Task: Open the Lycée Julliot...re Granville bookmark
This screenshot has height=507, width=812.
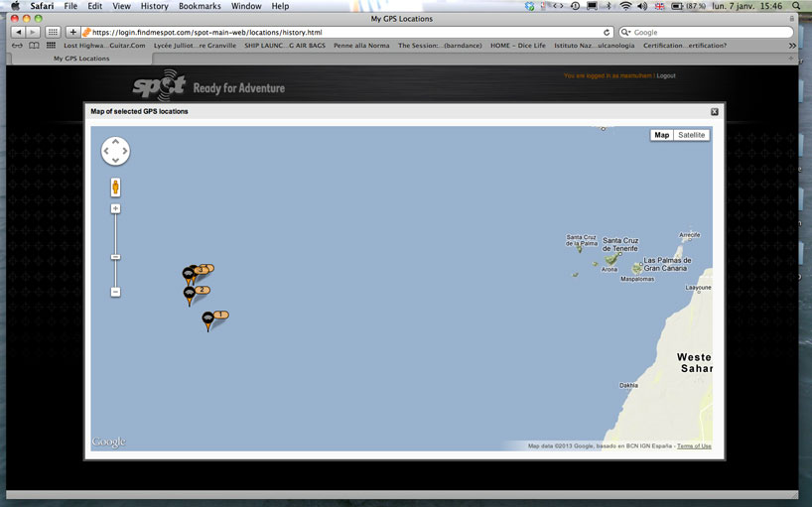Action: point(195,46)
